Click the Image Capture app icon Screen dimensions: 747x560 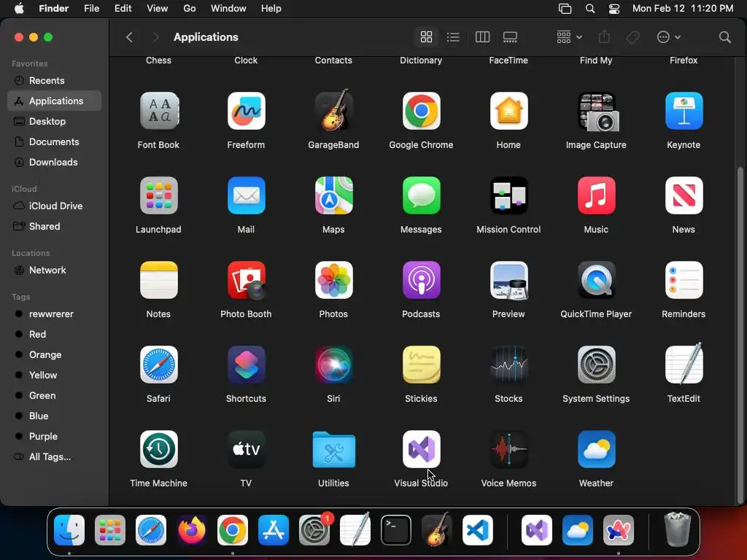click(598, 112)
